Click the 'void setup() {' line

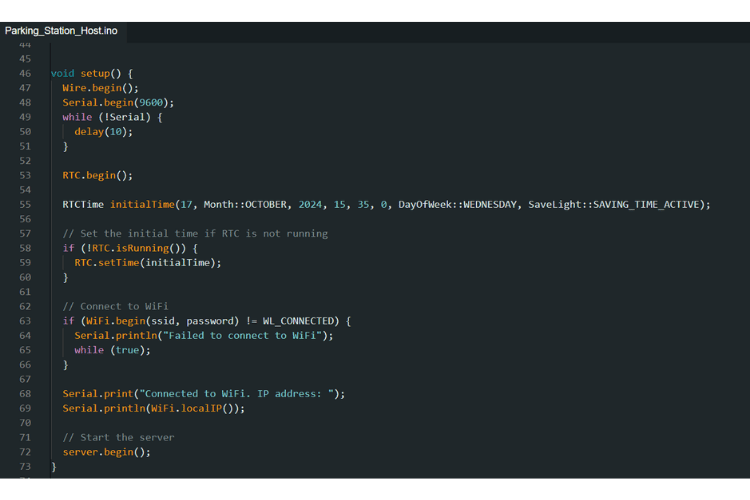(x=92, y=74)
